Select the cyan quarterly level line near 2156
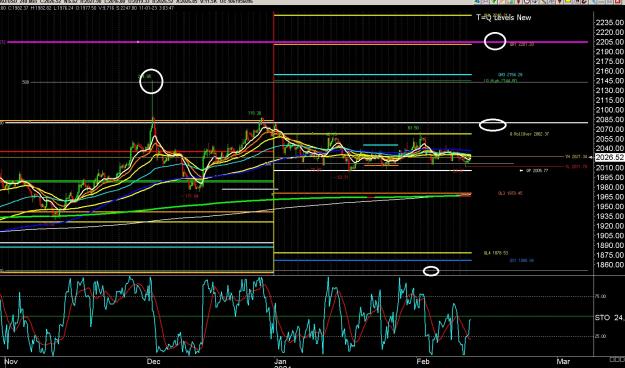This screenshot has height=368, width=625. click(373, 75)
